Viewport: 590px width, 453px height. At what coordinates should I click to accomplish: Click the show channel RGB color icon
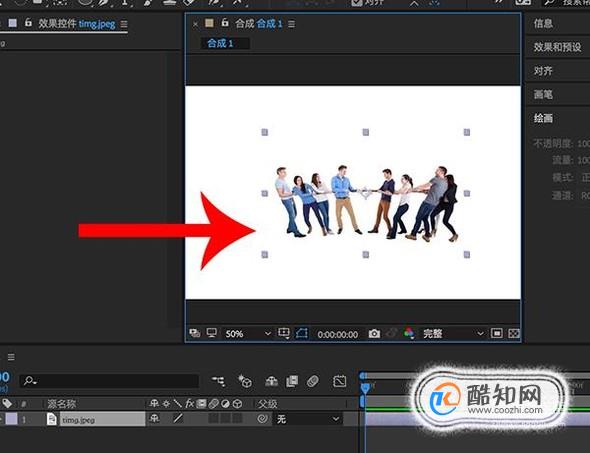(x=409, y=333)
